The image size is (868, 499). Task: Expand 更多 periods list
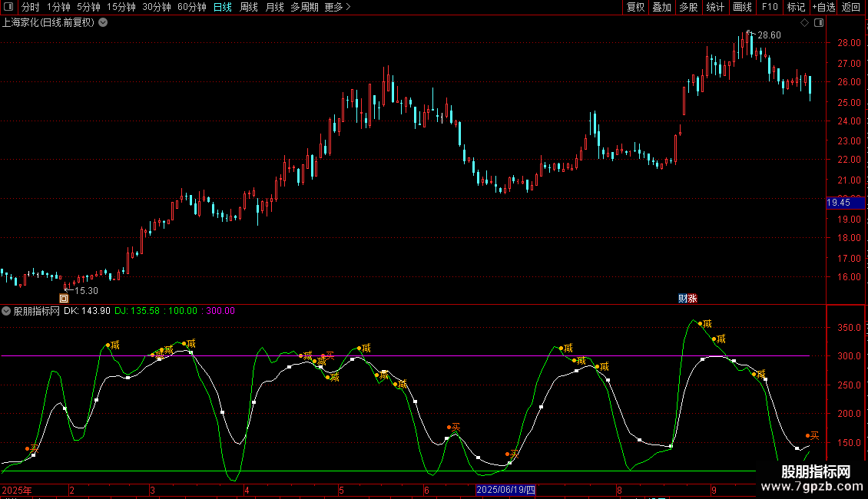click(337, 7)
